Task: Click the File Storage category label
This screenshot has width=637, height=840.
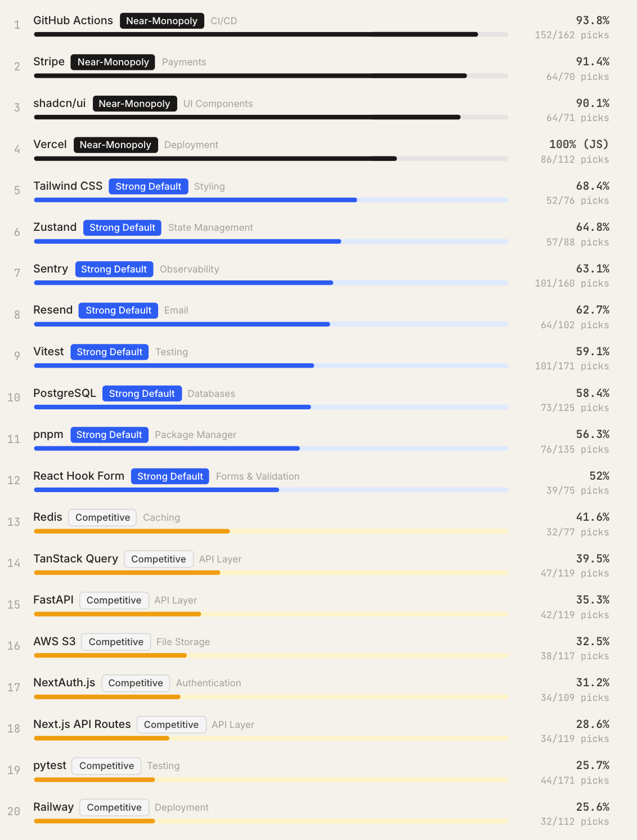Action: [183, 642]
